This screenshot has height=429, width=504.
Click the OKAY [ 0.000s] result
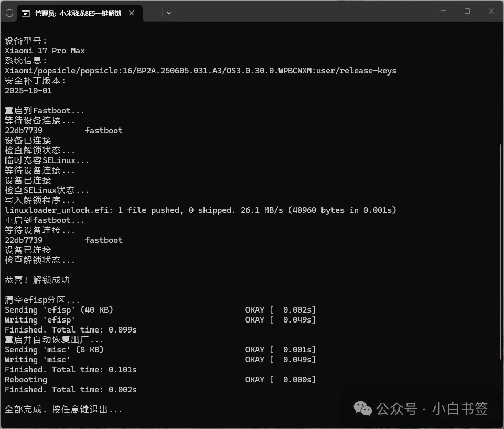click(281, 380)
